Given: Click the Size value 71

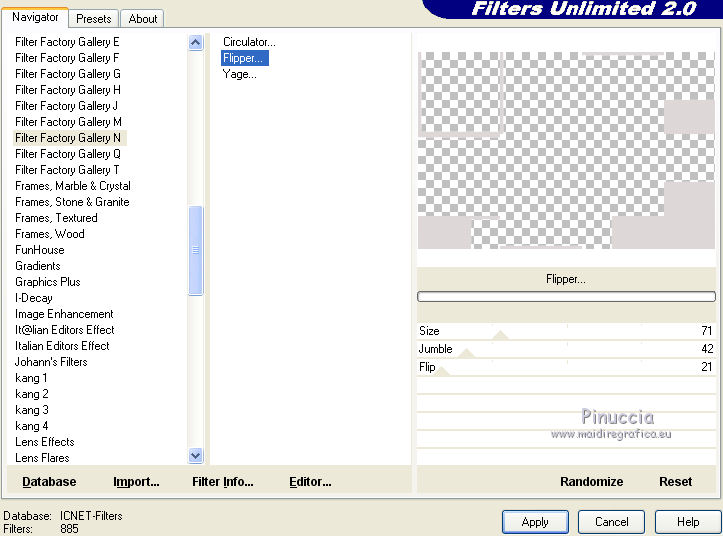Looking at the screenshot, I should point(706,331).
